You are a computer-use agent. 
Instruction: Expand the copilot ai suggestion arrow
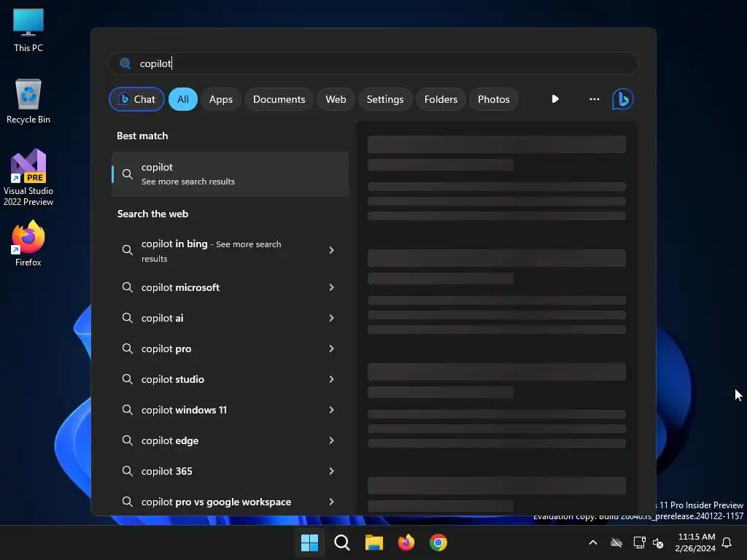(x=332, y=318)
